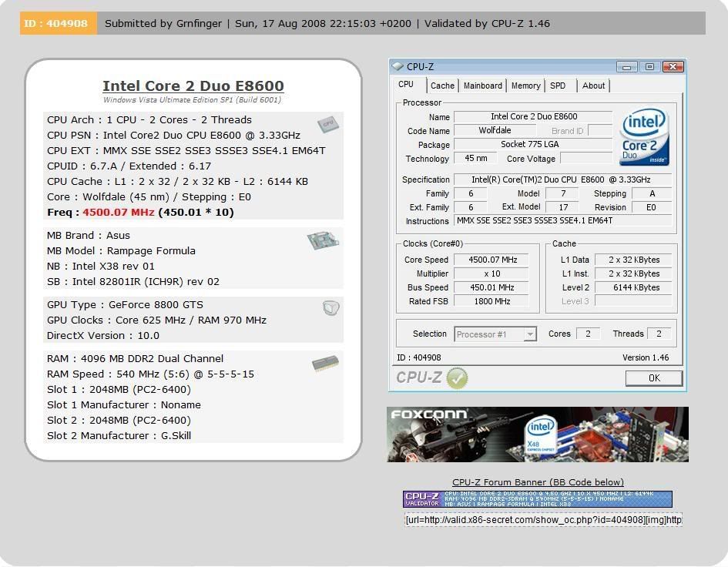Image resolution: width=728 pixels, height=567 pixels.
Task: Click the Bus Speed value 450.01 MHz
Action: (491, 287)
